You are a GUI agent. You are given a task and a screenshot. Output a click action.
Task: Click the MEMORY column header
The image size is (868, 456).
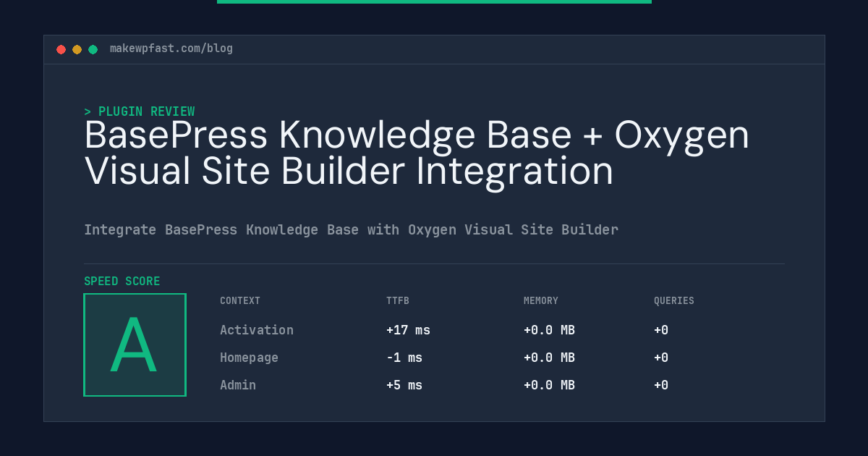(541, 301)
